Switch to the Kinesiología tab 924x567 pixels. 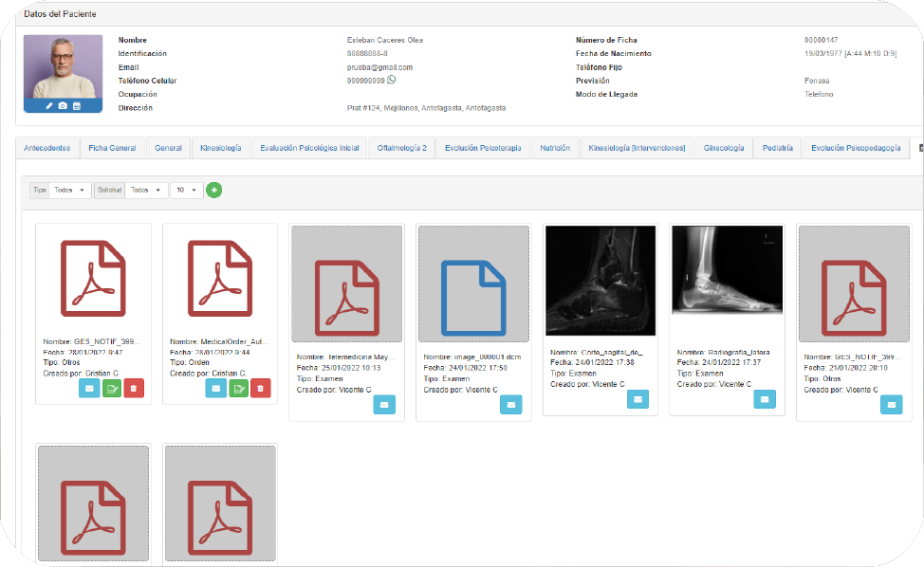click(x=220, y=148)
